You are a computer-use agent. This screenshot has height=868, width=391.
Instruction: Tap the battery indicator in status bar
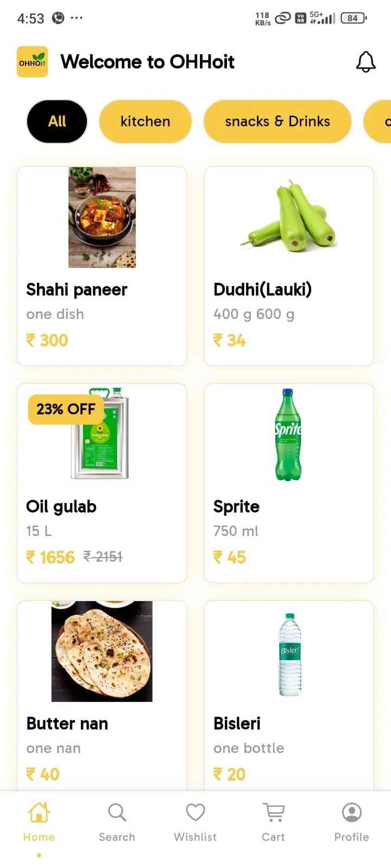[x=354, y=18]
